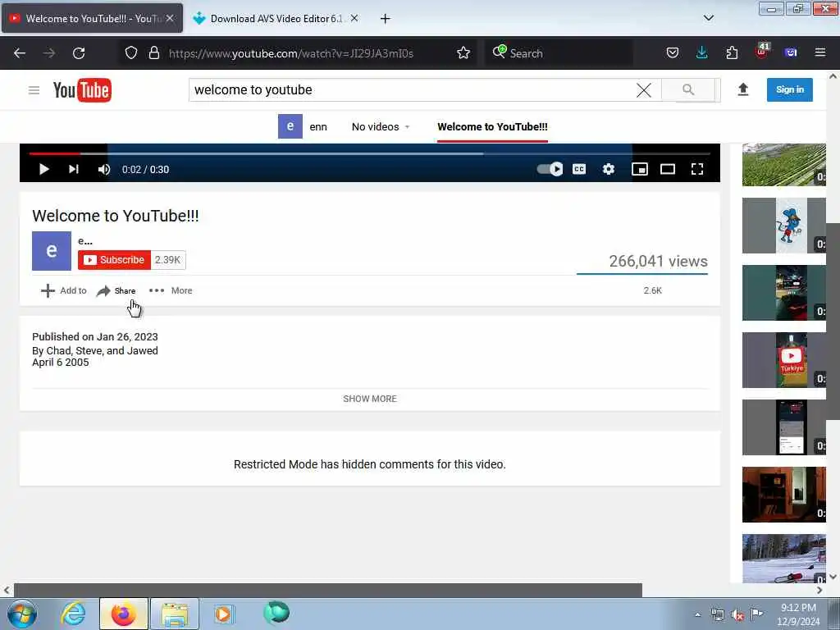Switch to theater mode icon

668,169
